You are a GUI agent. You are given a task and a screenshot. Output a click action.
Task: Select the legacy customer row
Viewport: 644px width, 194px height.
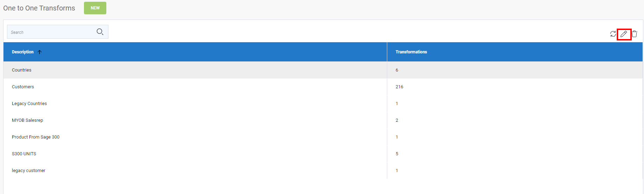click(323, 171)
